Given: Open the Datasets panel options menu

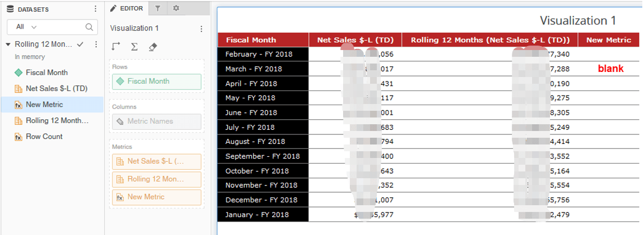Looking at the screenshot, I should point(95,9).
